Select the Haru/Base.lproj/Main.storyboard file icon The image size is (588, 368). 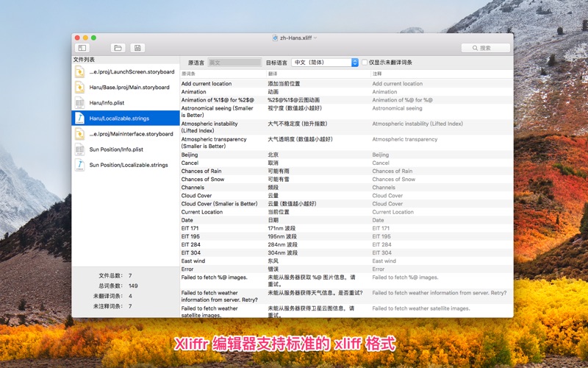point(79,88)
